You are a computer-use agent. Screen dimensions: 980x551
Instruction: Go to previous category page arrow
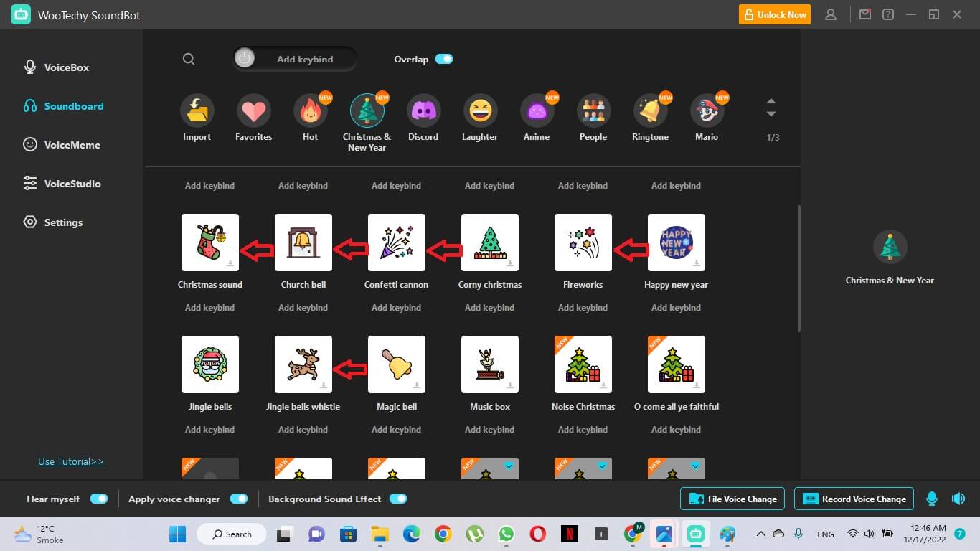pyautogui.click(x=771, y=101)
